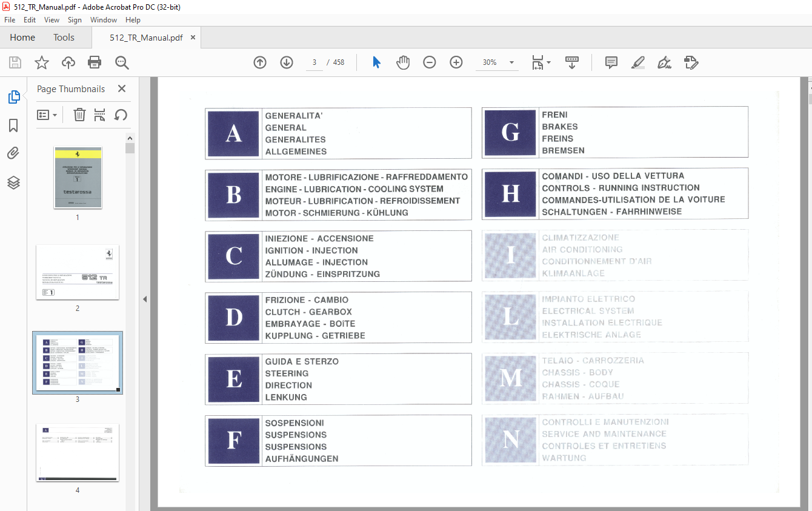Viewport: 812px width, 511px height.
Task: Open Page Thumbnails sidebar icon
Action: pos(13,97)
